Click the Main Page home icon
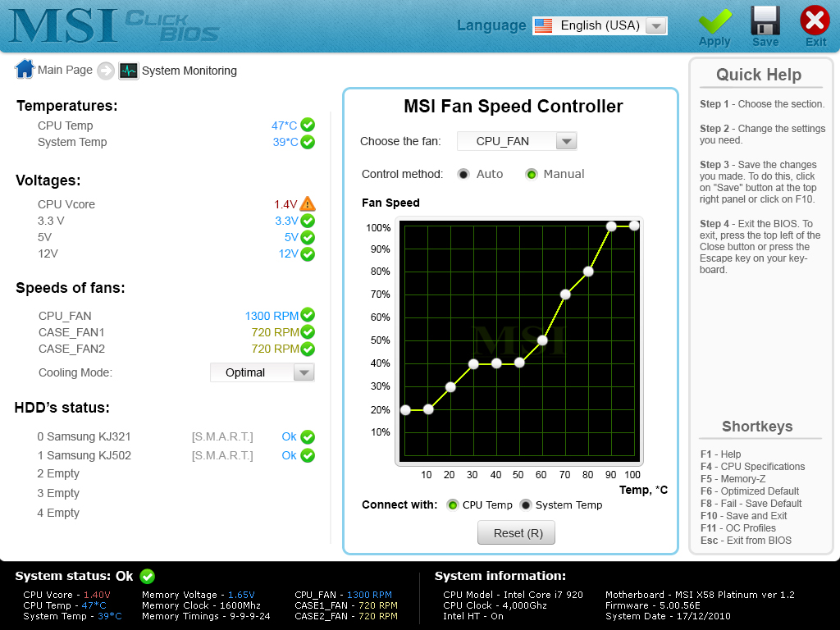 point(25,69)
